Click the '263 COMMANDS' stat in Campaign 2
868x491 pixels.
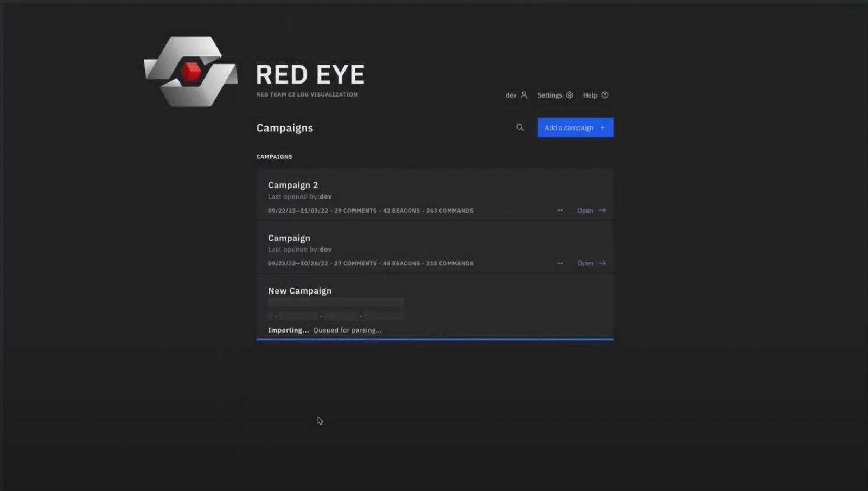pyautogui.click(x=450, y=211)
